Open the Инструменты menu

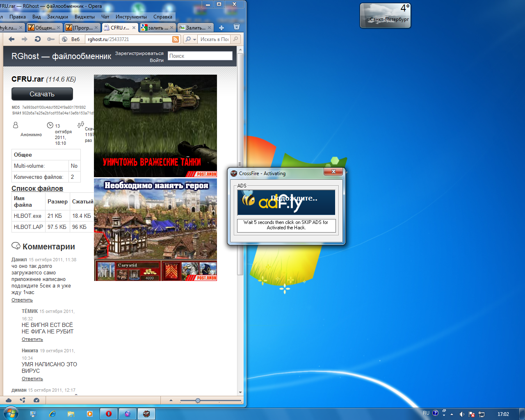[x=131, y=17]
